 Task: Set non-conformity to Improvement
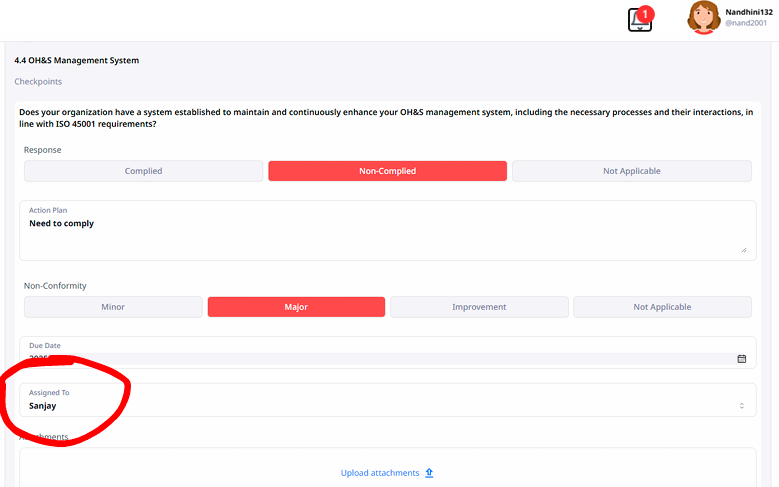click(479, 307)
